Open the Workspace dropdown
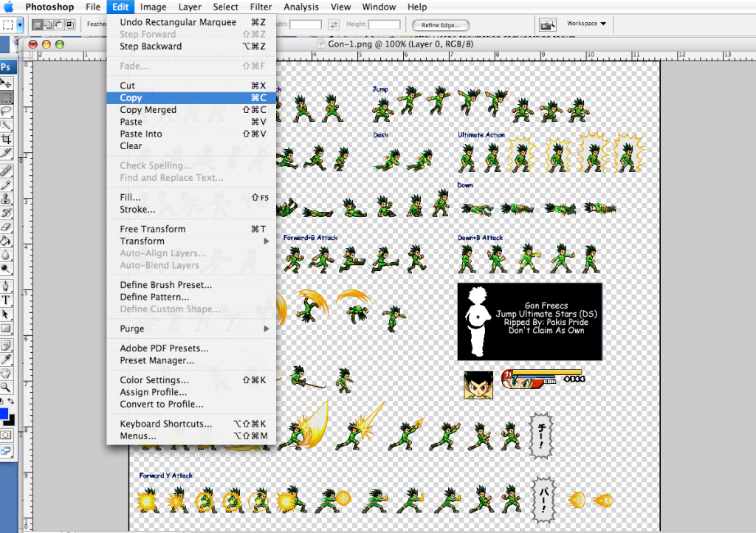The image size is (756, 533). (x=586, y=23)
